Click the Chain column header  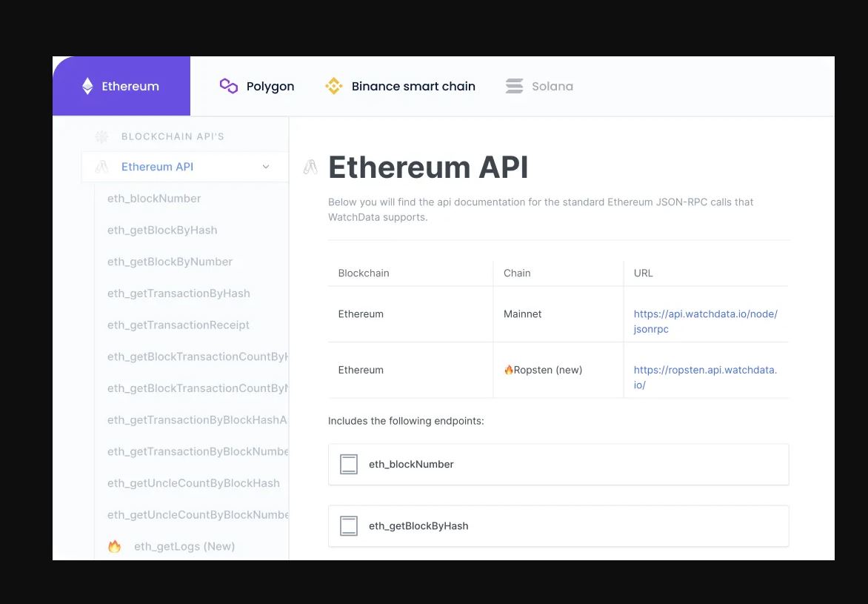(517, 273)
